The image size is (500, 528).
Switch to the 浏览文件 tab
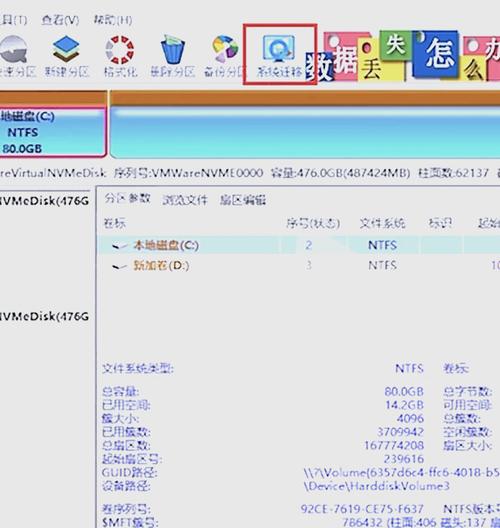(185, 200)
